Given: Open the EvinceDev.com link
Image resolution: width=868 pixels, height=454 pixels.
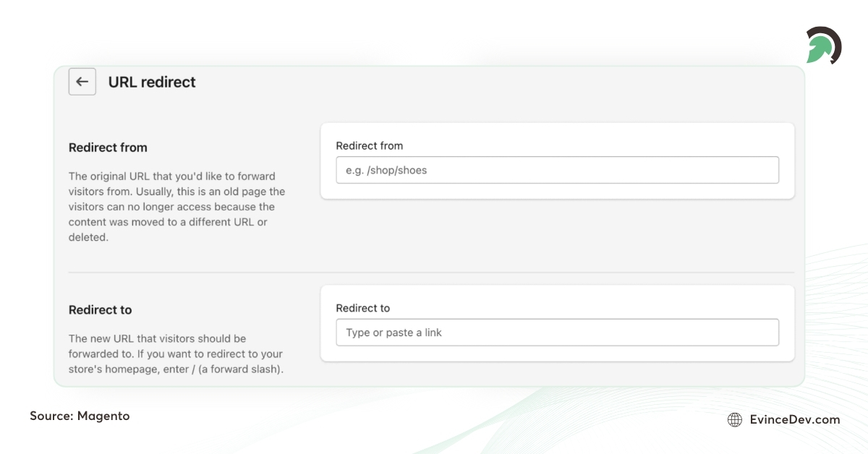Looking at the screenshot, I should [x=793, y=419].
